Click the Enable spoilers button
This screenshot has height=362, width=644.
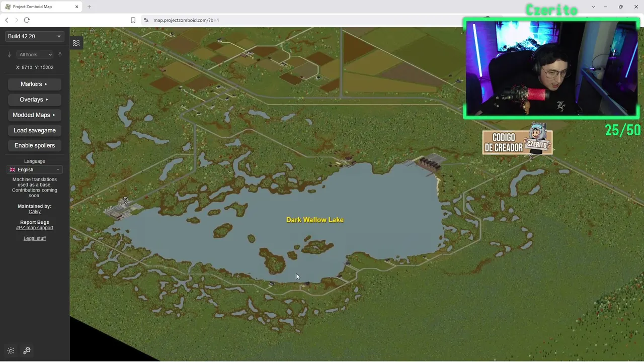coord(34,145)
